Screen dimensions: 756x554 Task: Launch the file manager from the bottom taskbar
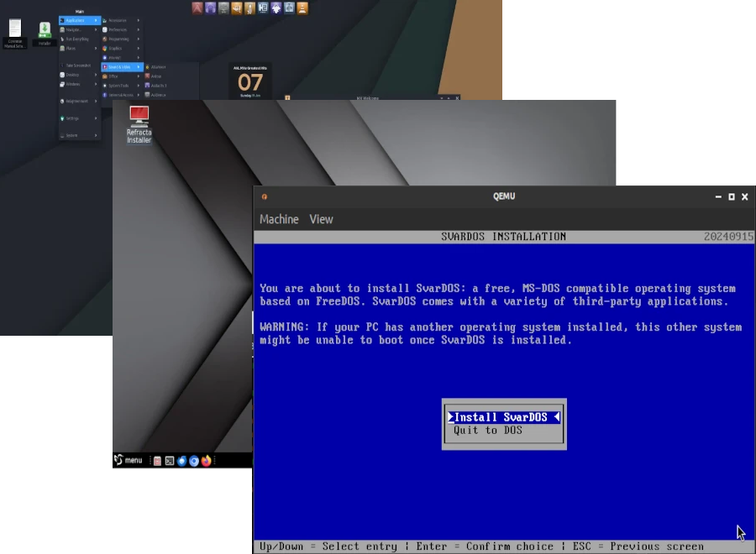pos(157,461)
